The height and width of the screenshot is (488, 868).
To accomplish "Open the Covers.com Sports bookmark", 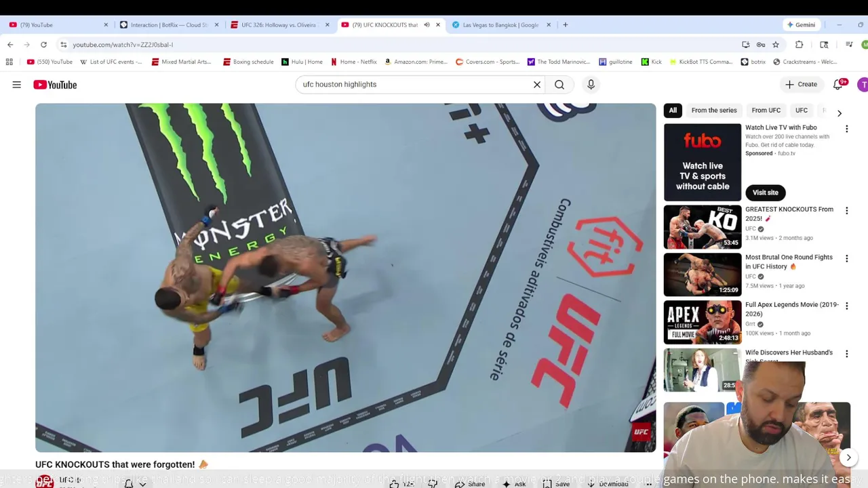I will coord(487,62).
